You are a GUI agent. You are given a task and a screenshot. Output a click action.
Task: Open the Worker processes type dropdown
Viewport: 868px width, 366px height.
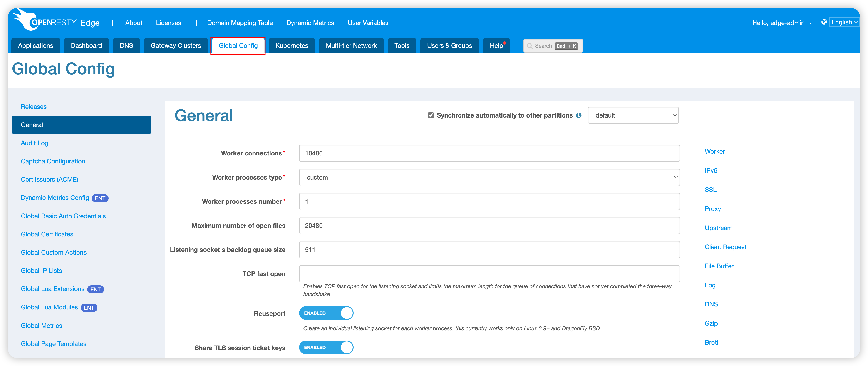[x=489, y=177]
